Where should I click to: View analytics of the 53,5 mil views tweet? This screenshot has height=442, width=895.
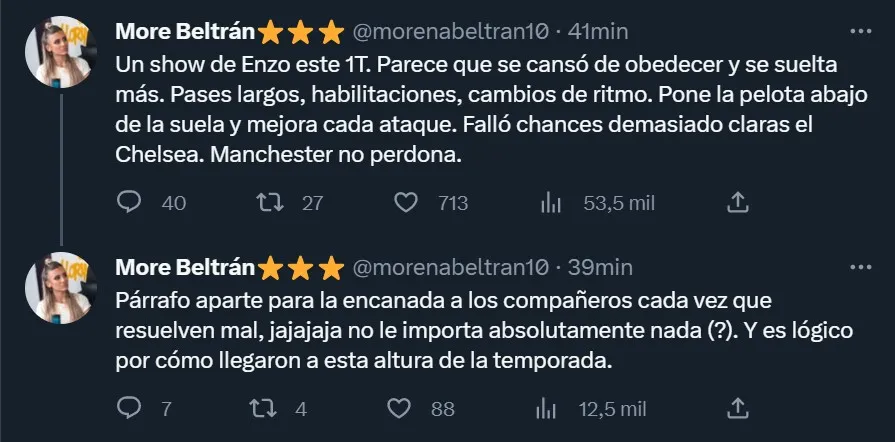click(x=550, y=203)
